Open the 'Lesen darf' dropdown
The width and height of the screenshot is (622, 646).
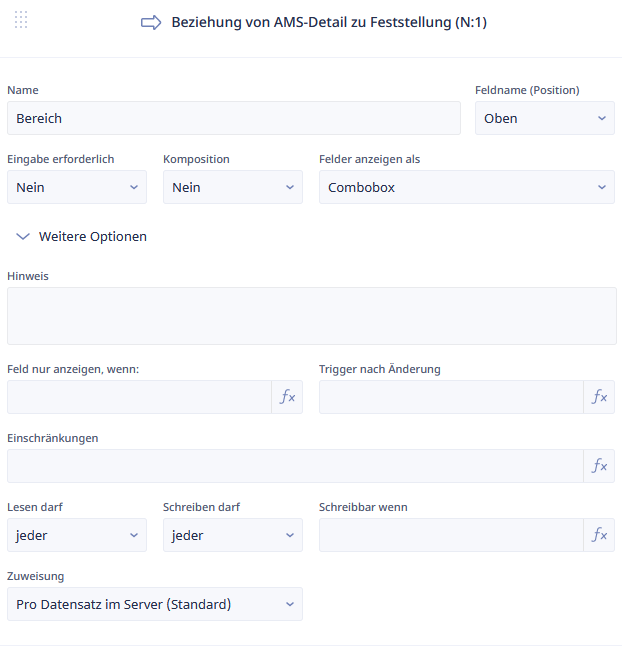[77, 535]
